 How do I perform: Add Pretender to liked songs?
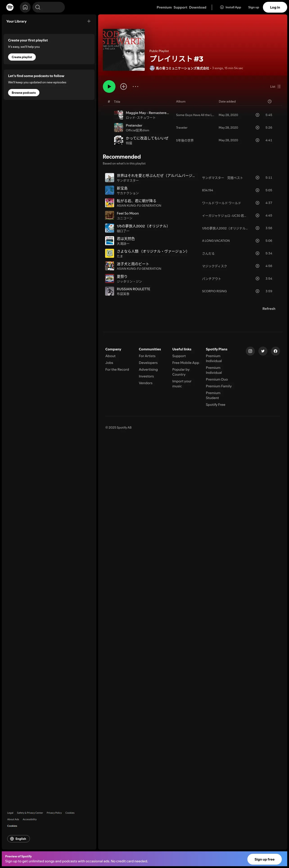pyautogui.click(x=257, y=128)
